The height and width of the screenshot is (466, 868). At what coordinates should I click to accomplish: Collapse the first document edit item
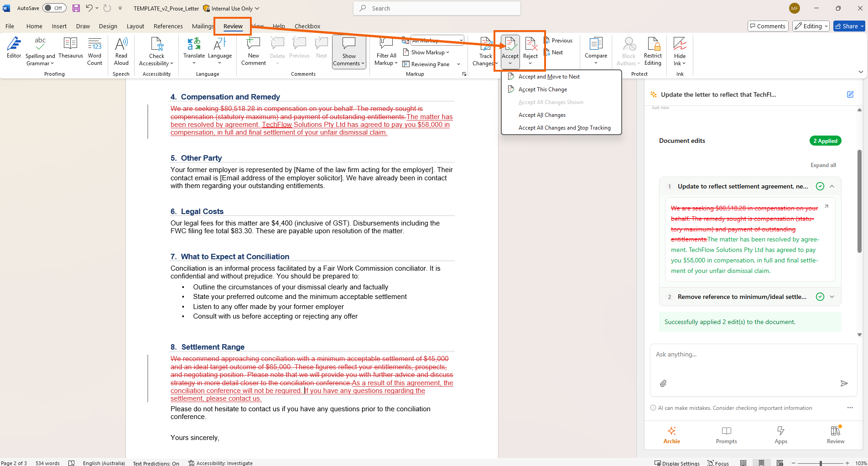click(x=832, y=186)
